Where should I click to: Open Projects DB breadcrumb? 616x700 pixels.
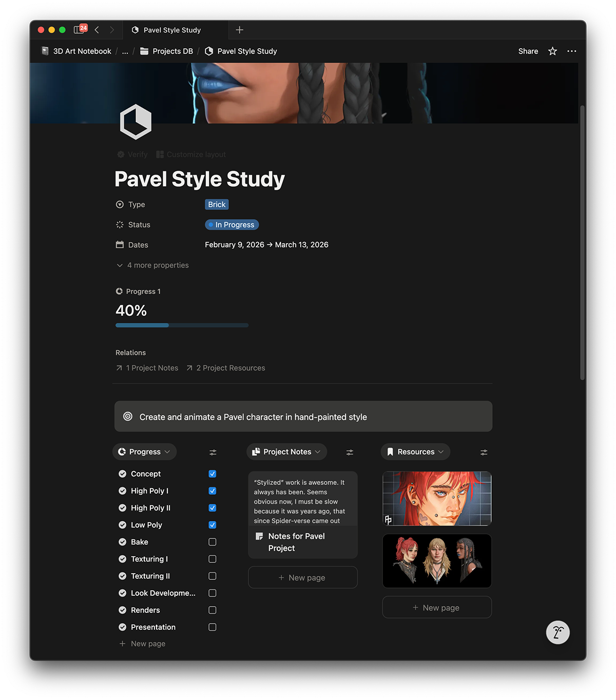pos(167,51)
